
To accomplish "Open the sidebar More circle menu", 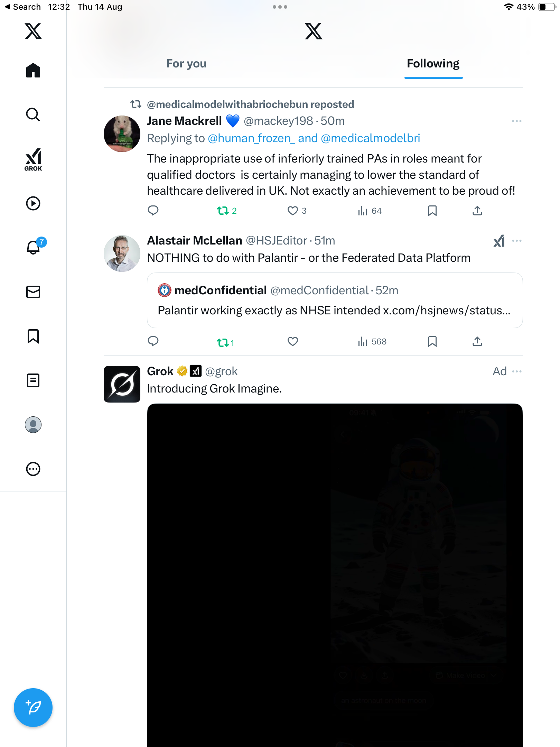I will point(33,469).
